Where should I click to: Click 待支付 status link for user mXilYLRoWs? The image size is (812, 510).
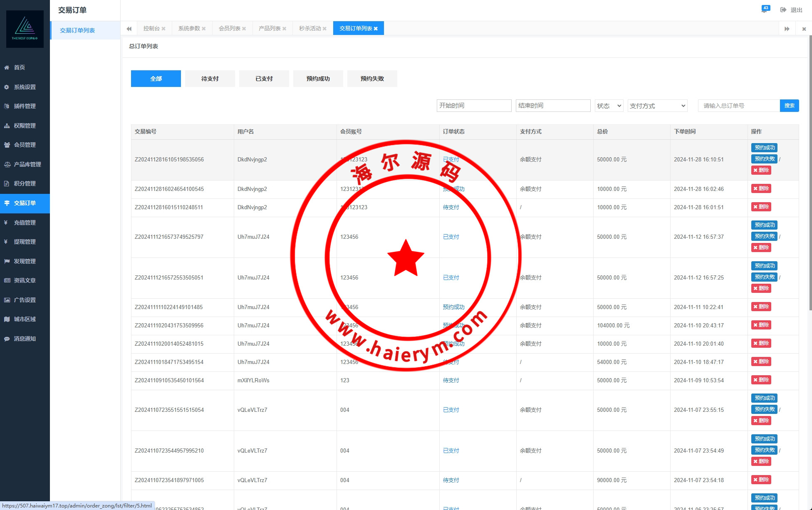(x=451, y=380)
